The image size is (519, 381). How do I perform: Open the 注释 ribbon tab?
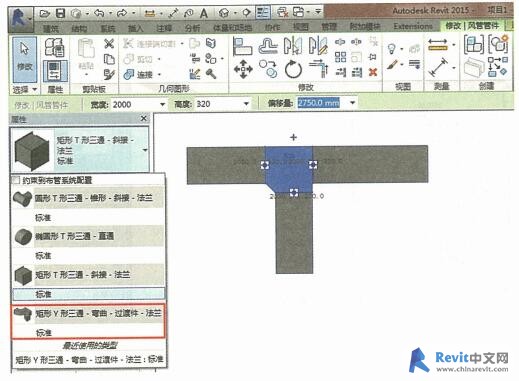[164, 28]
